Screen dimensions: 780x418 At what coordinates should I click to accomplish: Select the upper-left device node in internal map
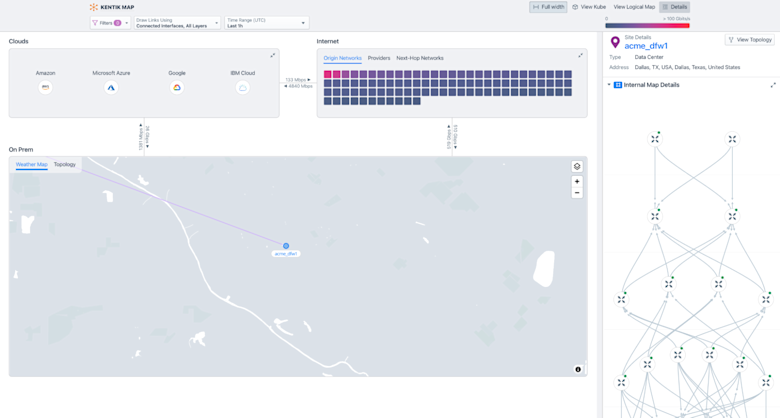click(x=655, y=139)
